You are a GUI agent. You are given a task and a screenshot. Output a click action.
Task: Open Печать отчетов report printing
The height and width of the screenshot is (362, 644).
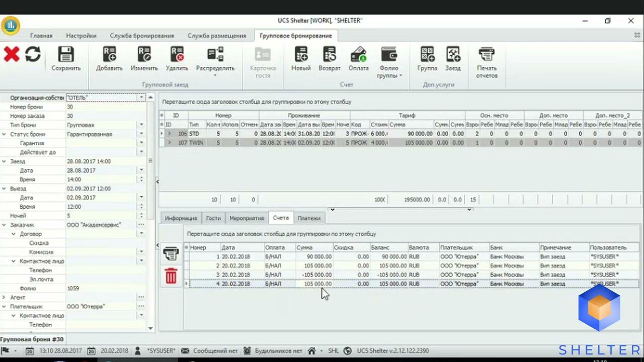(x=487, y=62)
